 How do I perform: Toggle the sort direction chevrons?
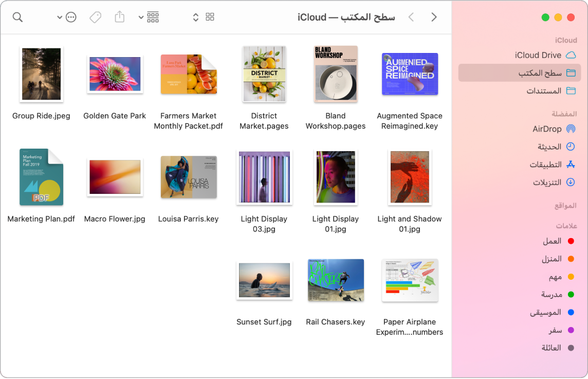coord(195,17)
